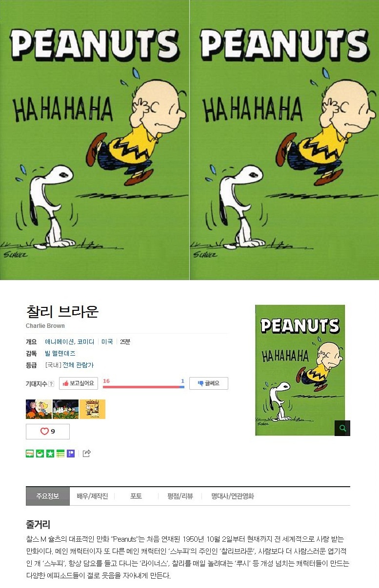Screen dimensions: 379x588
Task: Share to Naver blog icon
Action: coord(30,454)
